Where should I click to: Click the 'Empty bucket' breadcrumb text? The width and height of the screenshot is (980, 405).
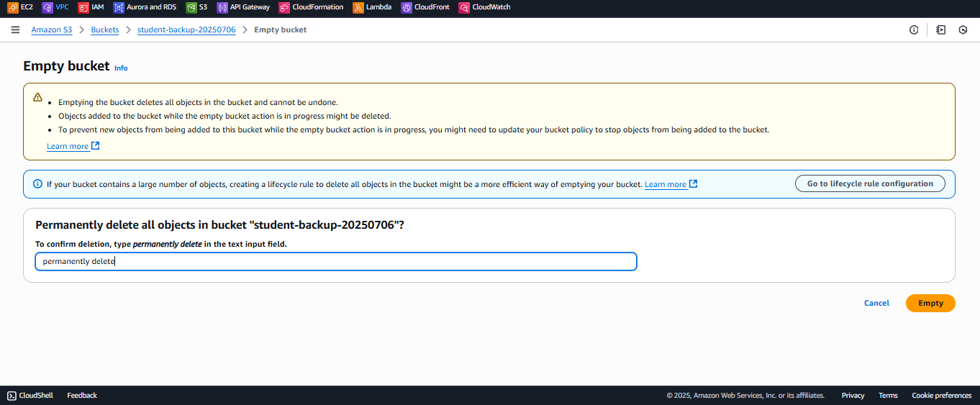click(x=280, y=30)
